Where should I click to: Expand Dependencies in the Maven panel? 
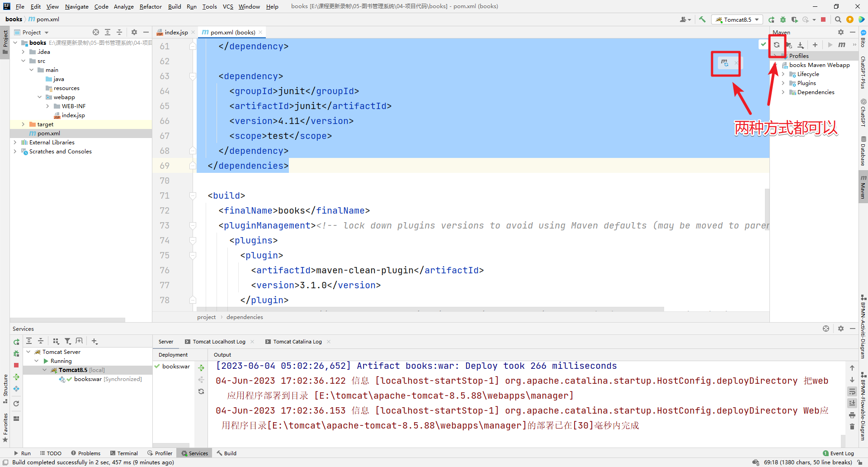click(x=783, y=92)
